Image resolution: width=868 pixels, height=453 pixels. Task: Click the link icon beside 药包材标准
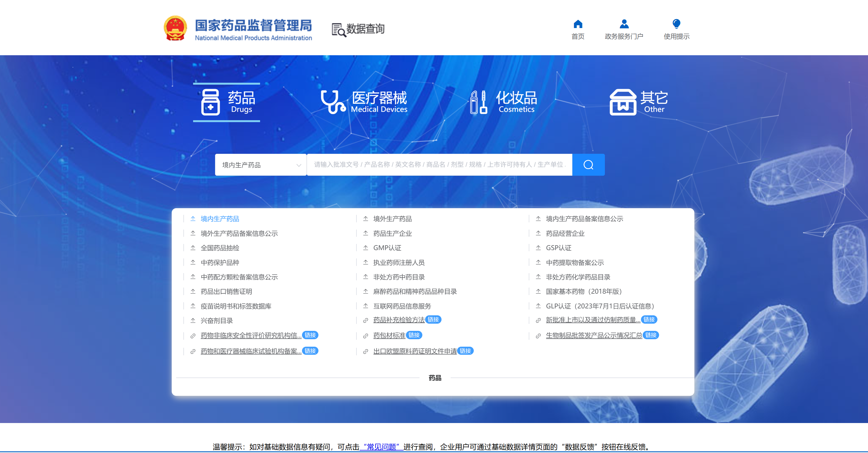tap(366, 336)
